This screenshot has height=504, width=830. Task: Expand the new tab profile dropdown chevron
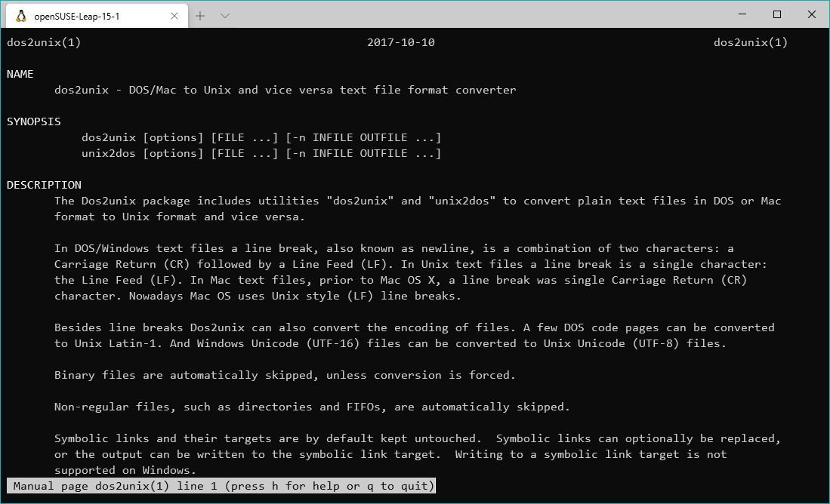coord(225,15)
